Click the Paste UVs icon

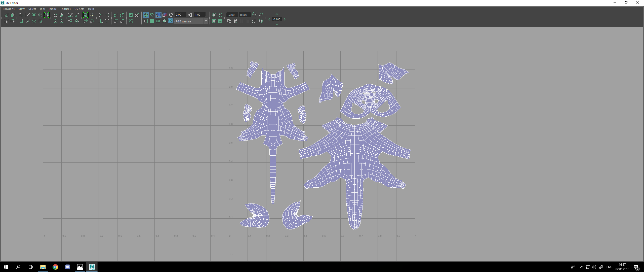235,21
